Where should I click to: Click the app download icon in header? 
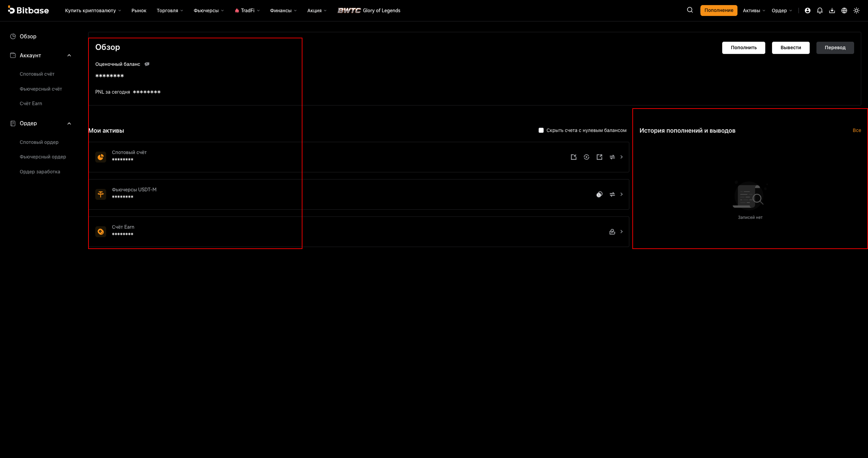click(x=832, y=11)
